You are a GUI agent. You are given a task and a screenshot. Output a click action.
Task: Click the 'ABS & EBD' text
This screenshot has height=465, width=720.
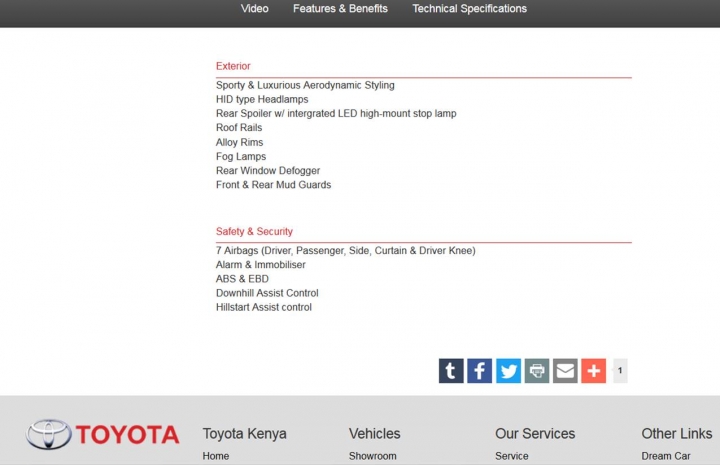tap(242, 279)
